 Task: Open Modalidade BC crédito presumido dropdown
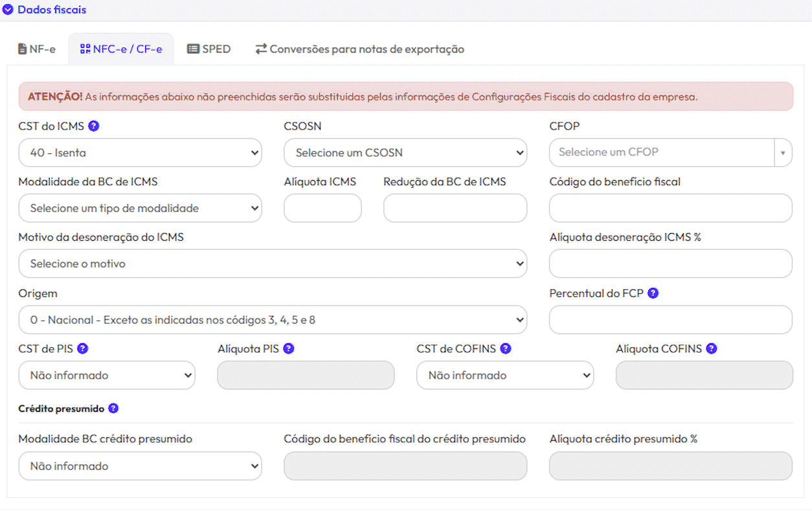pyautogui.click(x=140, y=466)
